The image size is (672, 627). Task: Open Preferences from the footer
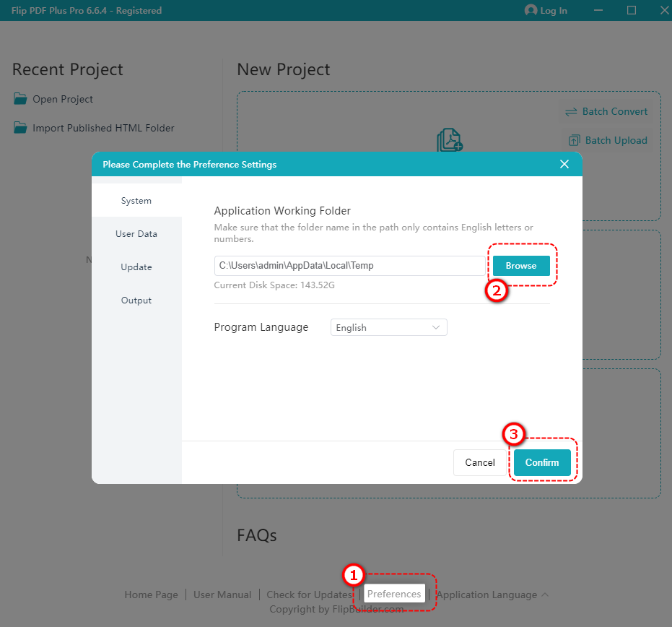[394, 594]
